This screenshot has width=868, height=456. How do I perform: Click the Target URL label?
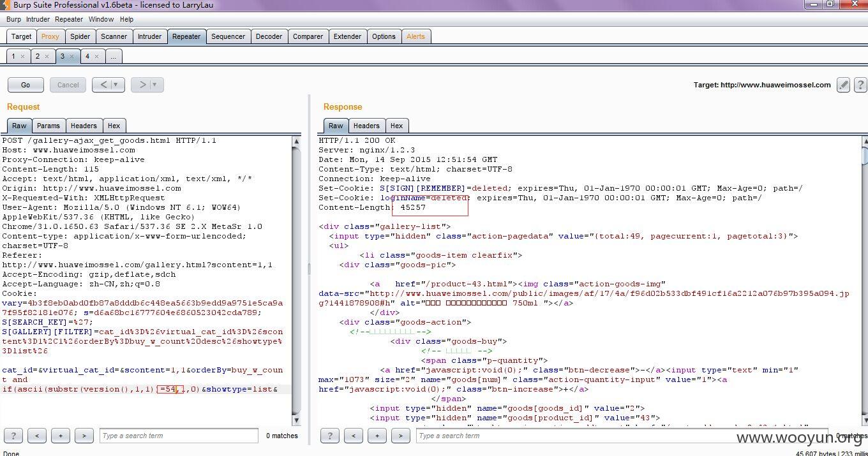(762, 85)
